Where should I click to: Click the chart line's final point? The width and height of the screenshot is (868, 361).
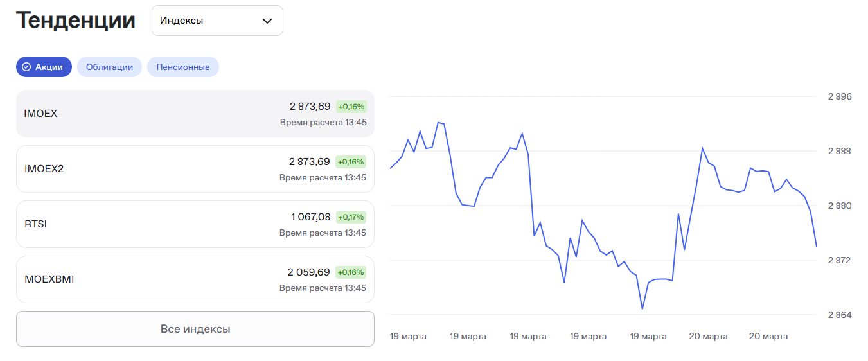coord(816,246)
